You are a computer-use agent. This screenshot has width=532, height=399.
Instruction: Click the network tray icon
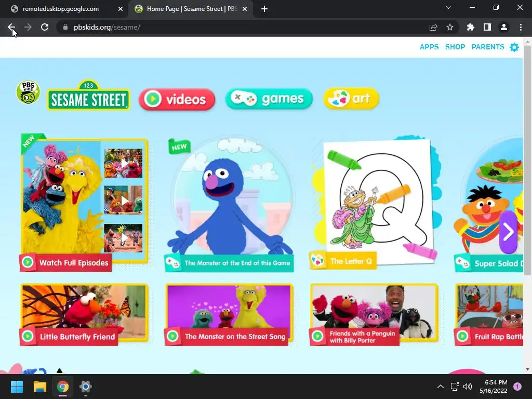click(x=455, y=387)
